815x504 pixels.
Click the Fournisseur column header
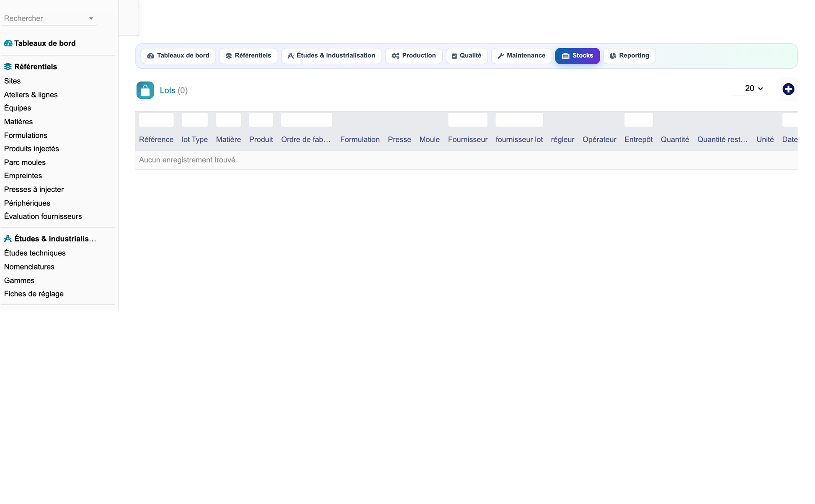click(468, 139)
